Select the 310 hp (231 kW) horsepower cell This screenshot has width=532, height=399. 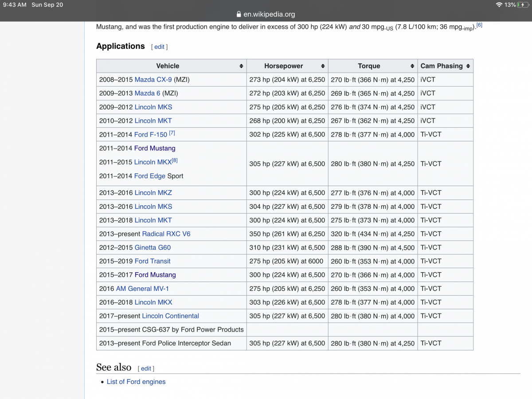point(287,248)
